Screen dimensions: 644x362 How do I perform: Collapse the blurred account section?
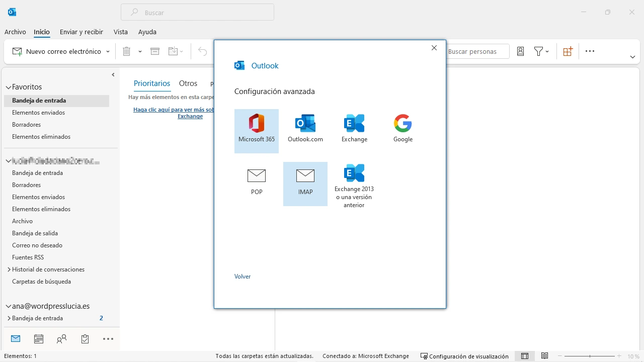pyautogui.click(x=9, y=161)
